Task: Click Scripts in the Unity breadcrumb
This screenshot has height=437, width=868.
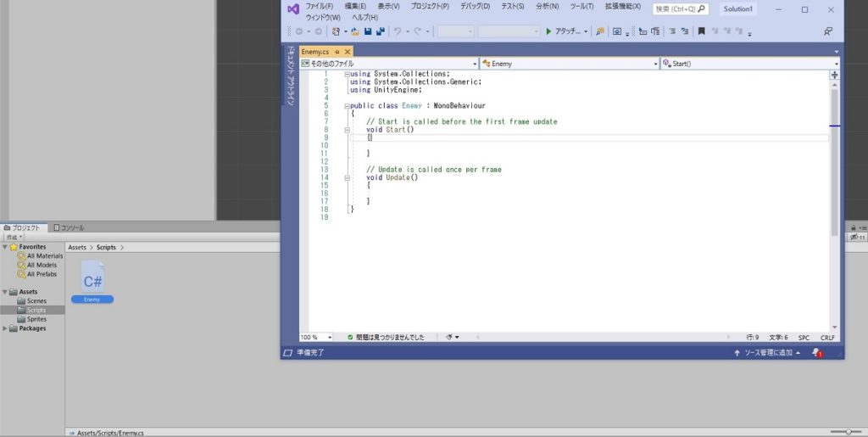Action: [106, 248]
